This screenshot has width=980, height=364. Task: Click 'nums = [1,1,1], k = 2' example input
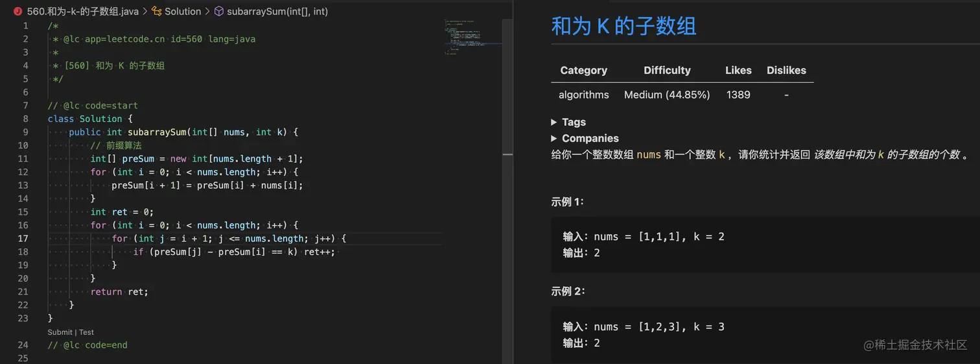point(659,237)
